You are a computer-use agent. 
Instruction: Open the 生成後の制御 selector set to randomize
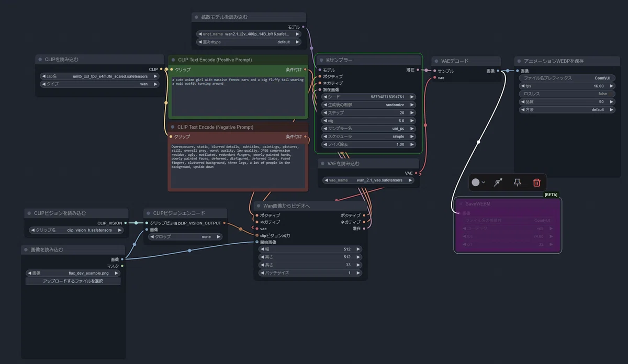coord(368,105)
